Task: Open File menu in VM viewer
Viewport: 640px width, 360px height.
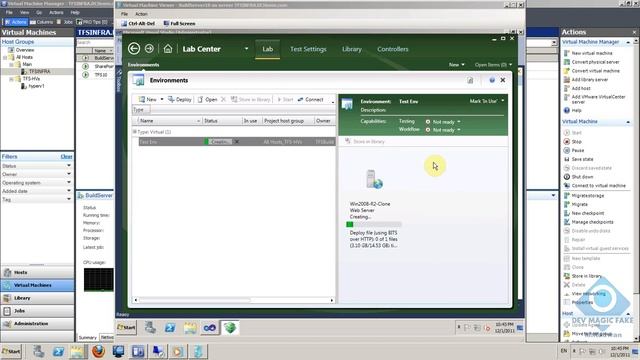Action: [x=124, y=14]
